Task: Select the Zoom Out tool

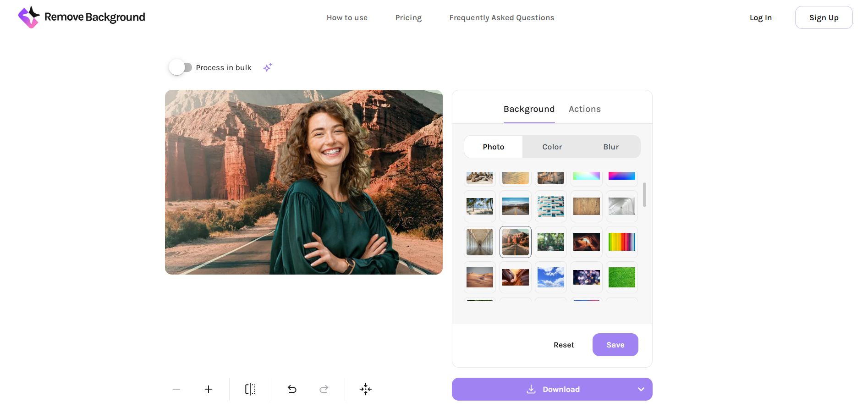Action: (176, 389)
